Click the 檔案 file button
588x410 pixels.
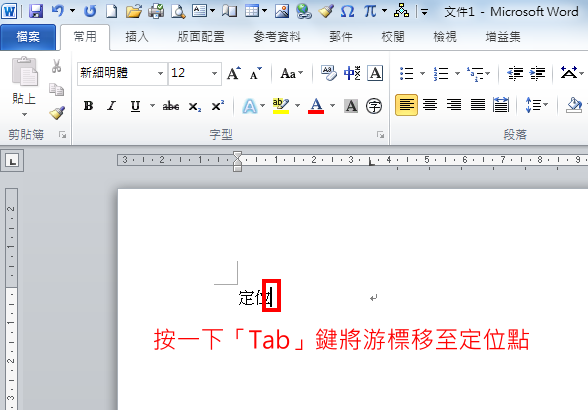(28, 37)
